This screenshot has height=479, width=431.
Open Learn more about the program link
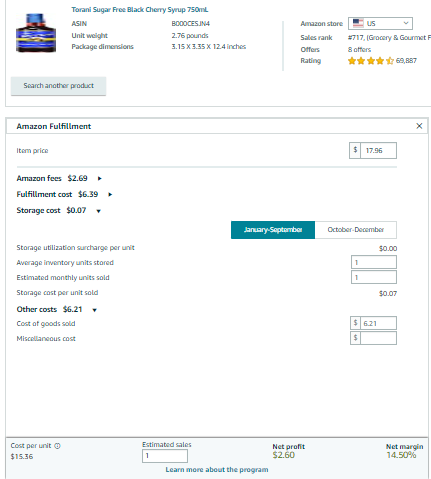click(217, 470)
